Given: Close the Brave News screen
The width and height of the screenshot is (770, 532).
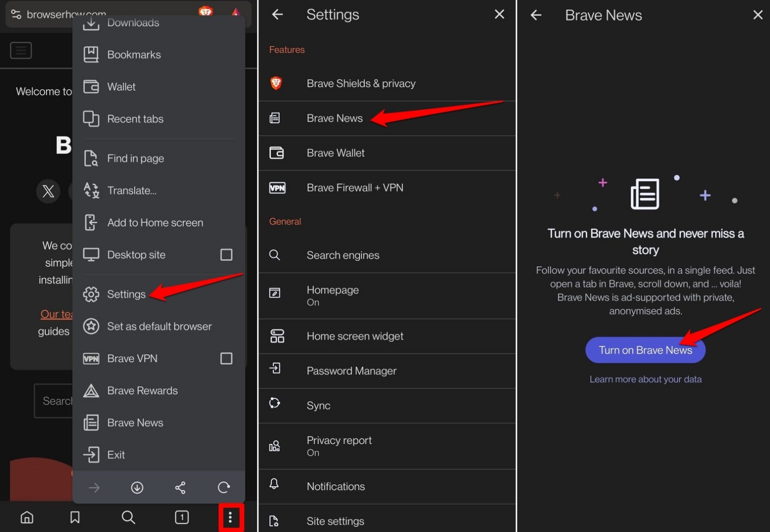Looking at the screenshot, I should (758, 15).
